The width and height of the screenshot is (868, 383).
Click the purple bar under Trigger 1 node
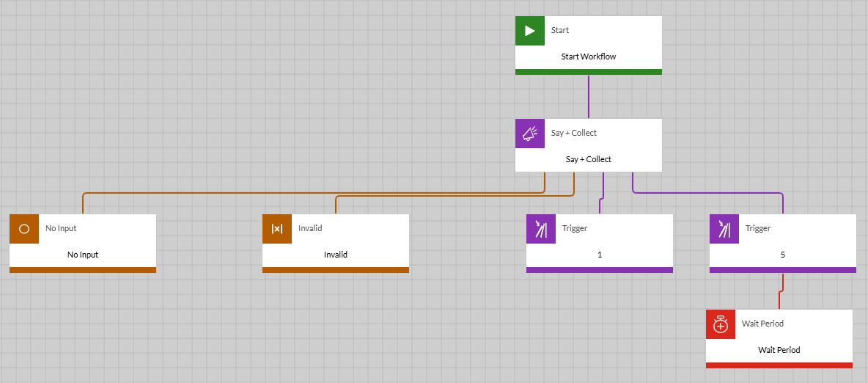point(600,270)
